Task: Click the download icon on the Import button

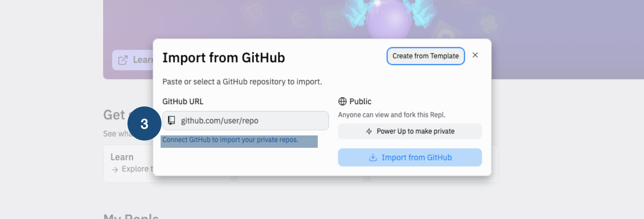Action: coord(373,157)
